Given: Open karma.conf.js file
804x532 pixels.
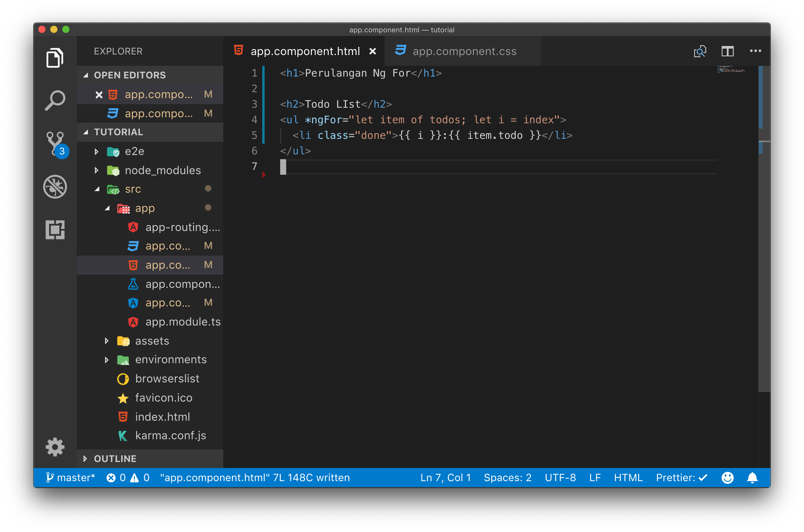Looking at the screenshot, I should [150, 436].
